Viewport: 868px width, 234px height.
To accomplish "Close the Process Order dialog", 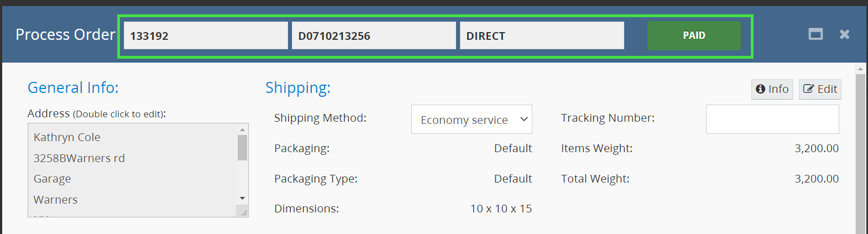I will pyautogui.click(x=844, y=34).
